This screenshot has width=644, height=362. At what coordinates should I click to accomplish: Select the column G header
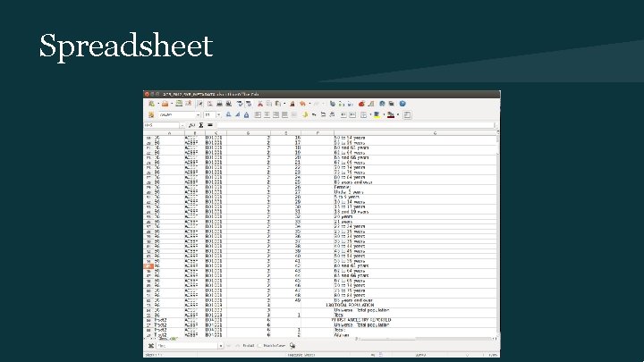(415, 133)
